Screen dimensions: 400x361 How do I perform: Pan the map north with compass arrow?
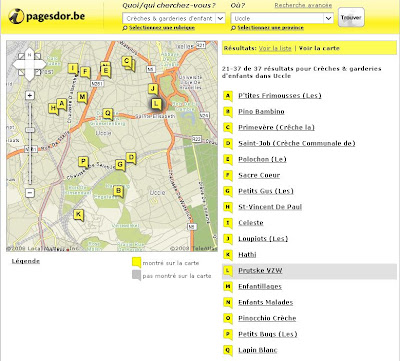[29, 55]
